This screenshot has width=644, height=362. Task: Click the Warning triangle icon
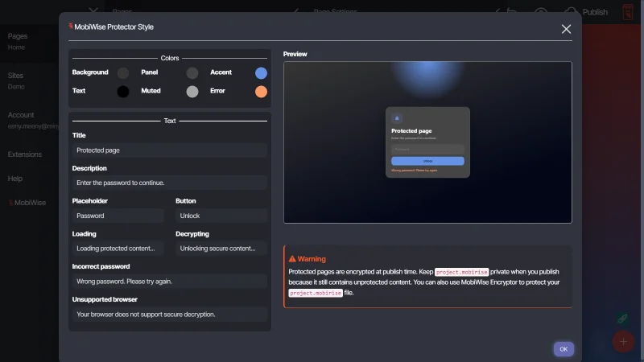292,258
